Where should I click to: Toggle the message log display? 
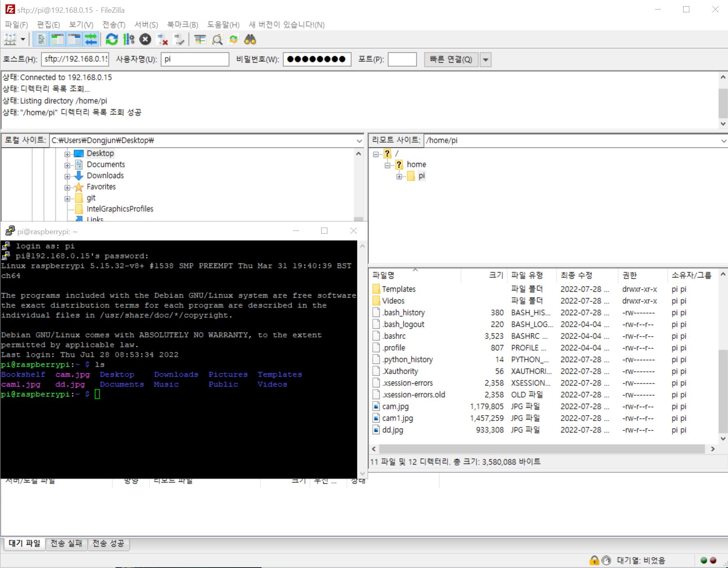[41, 40]
